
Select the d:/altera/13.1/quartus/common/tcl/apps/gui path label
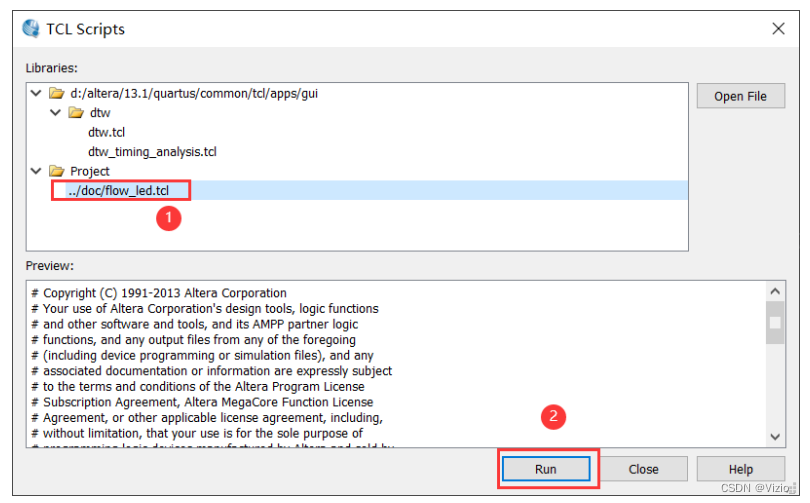point(194,93)
